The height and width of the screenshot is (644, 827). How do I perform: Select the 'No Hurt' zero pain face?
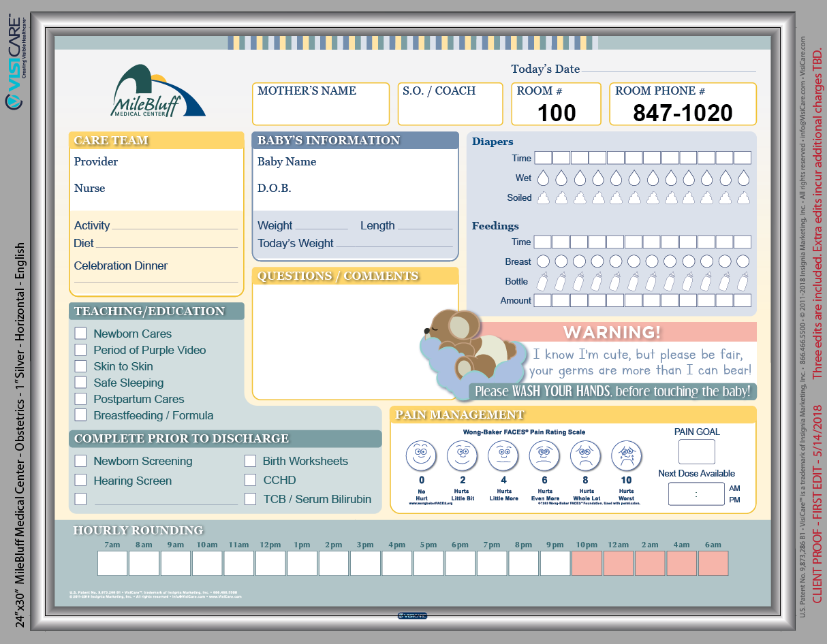click(421, 455)
